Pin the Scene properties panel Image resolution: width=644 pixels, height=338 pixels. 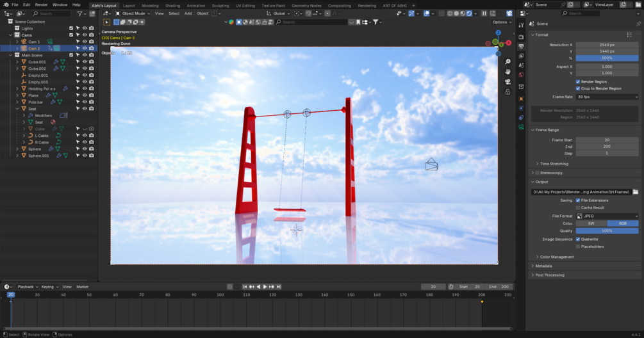[x=638, y=24]
